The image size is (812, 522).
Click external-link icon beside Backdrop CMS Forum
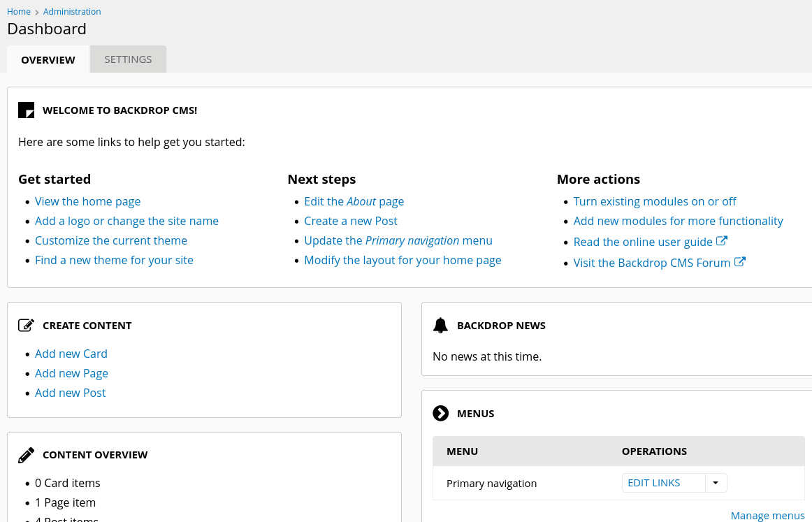739,262
